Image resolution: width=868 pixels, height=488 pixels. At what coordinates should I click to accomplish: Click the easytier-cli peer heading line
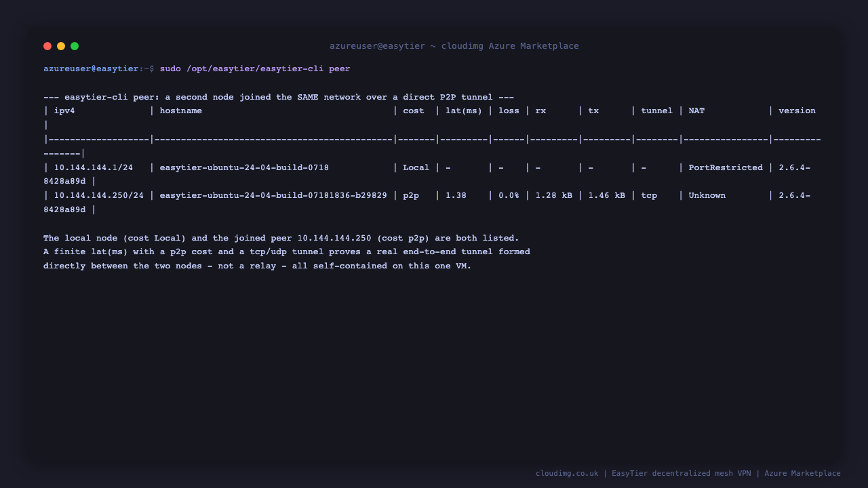[x=279, y=98]
